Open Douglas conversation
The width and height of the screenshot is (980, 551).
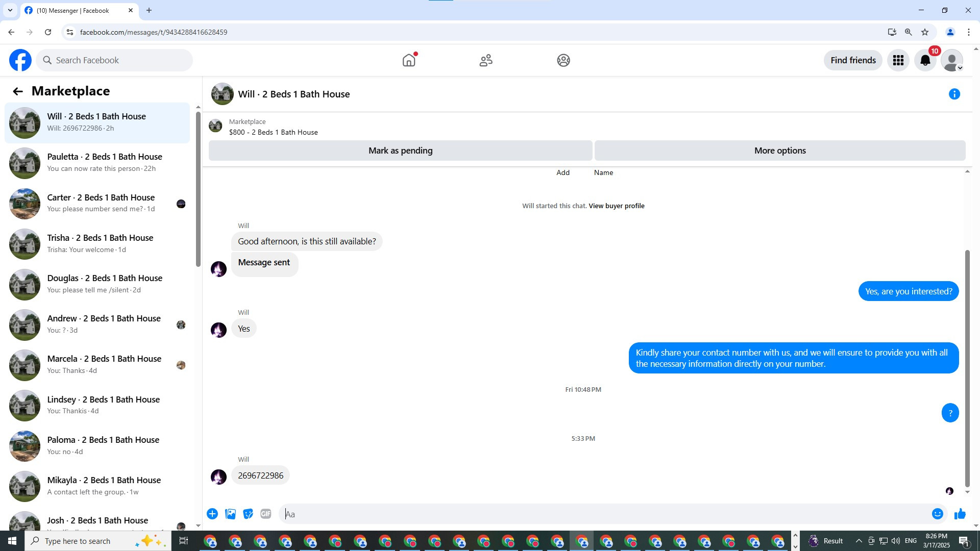click(97, 284)
